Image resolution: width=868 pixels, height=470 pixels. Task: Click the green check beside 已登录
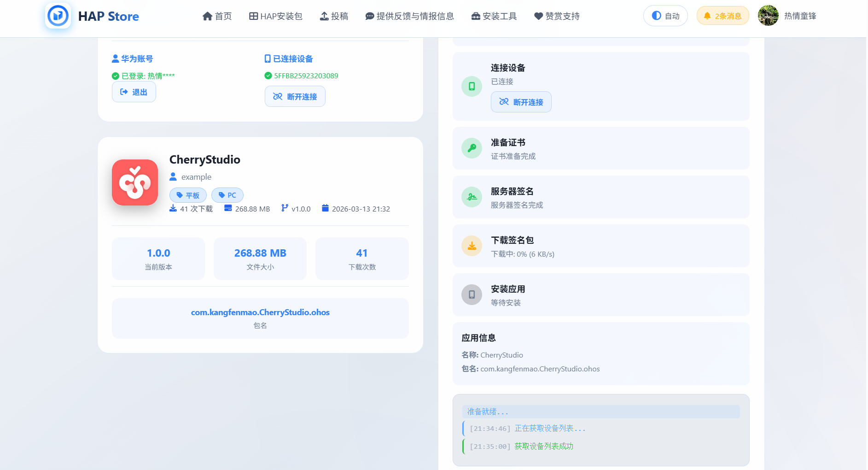[x=116, y=76]
